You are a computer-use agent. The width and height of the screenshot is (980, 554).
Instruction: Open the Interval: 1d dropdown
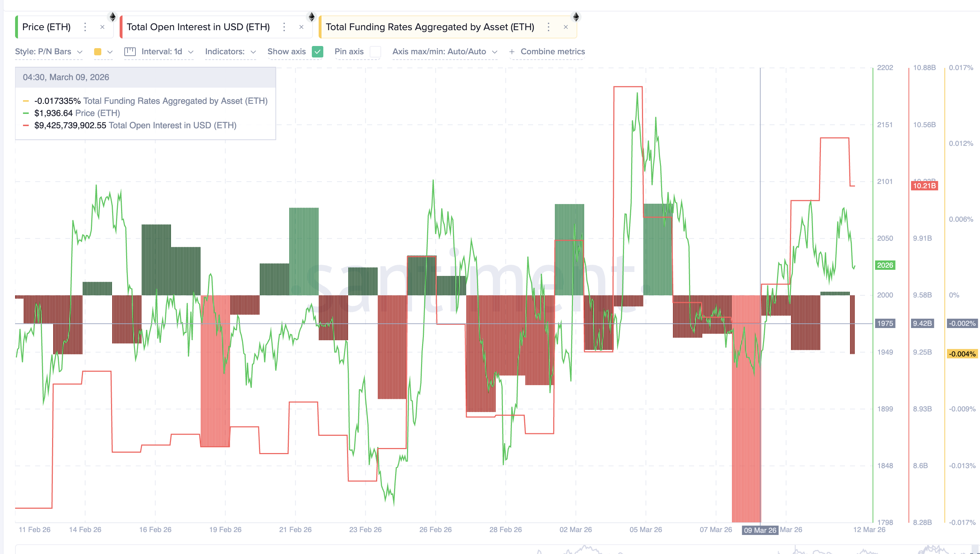162,52
